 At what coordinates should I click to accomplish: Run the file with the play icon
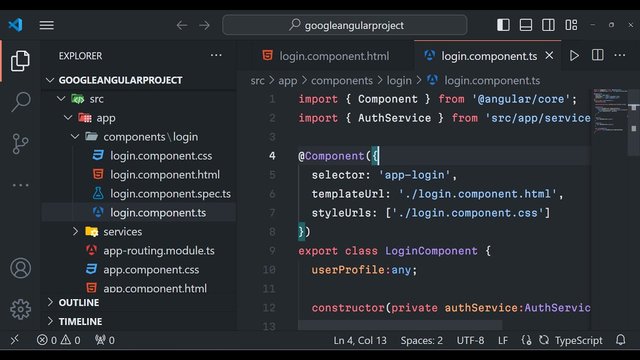[574, 56]
